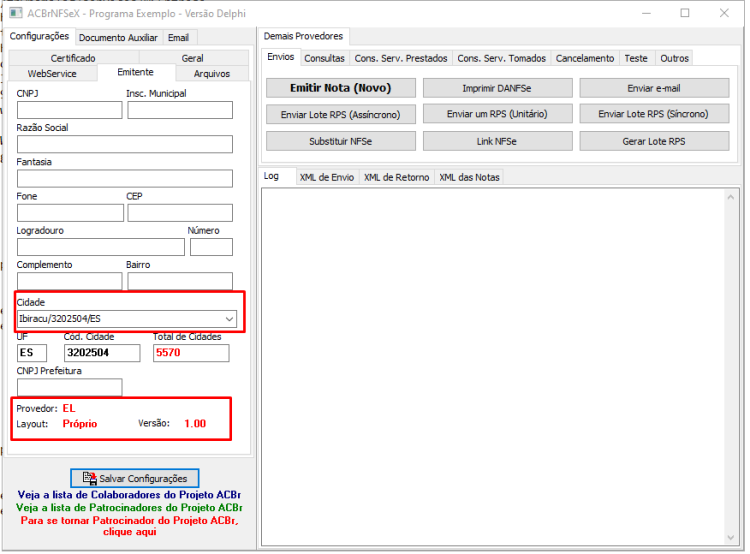
Task: Click the Provedor value EL
Action: point(69,408)
